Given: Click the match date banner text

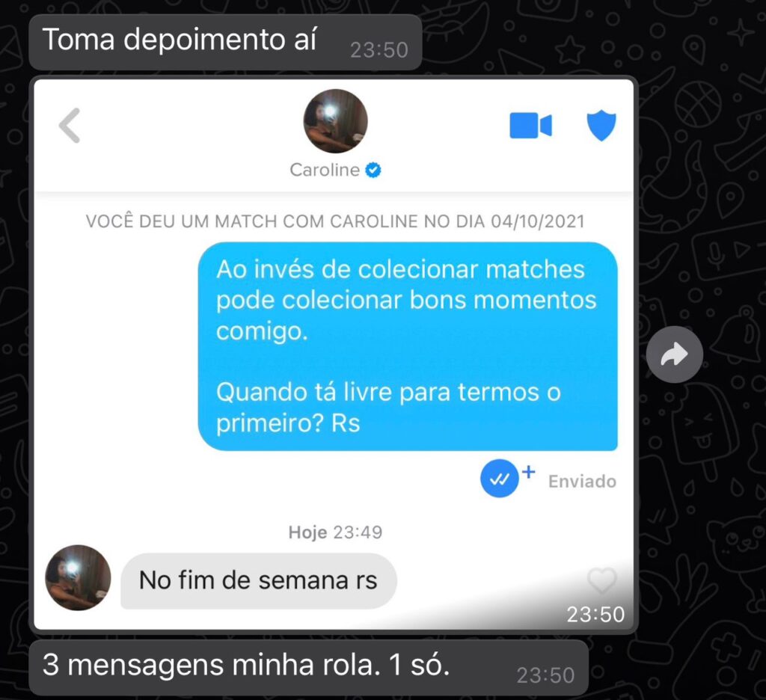Looking at the screenshot, I should [x=335, y=221].
